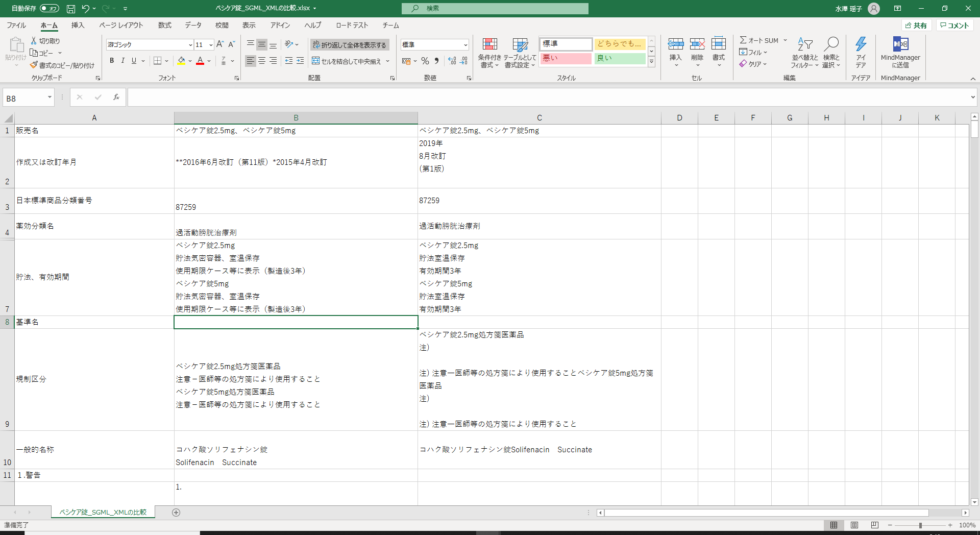
Task: Click the Percent Style icon
Action: click(x=425, y=61)
